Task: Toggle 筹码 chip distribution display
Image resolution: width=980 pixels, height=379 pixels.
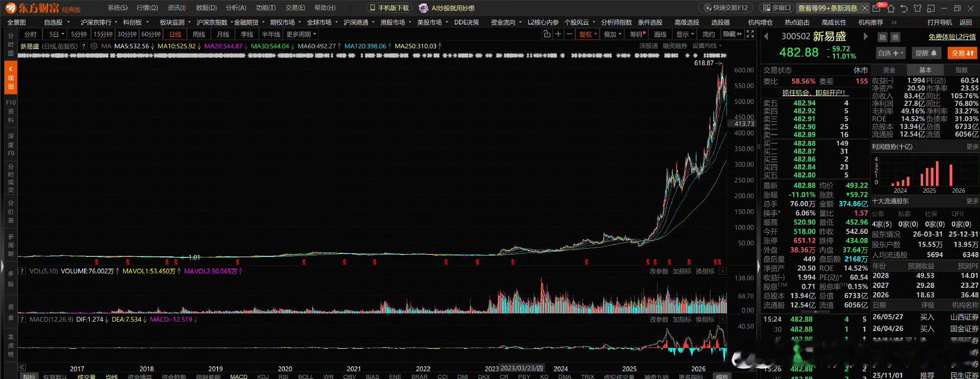Action: pos(637,34)
